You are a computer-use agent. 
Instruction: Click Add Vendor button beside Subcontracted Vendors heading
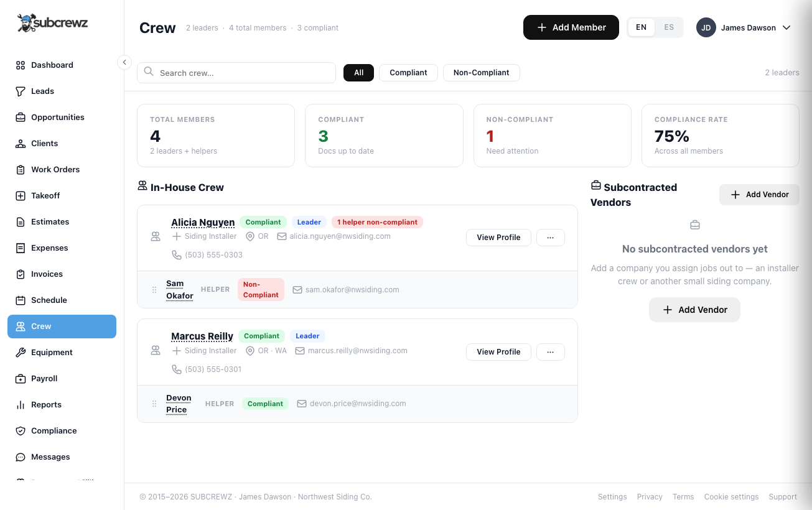point(759,195)
